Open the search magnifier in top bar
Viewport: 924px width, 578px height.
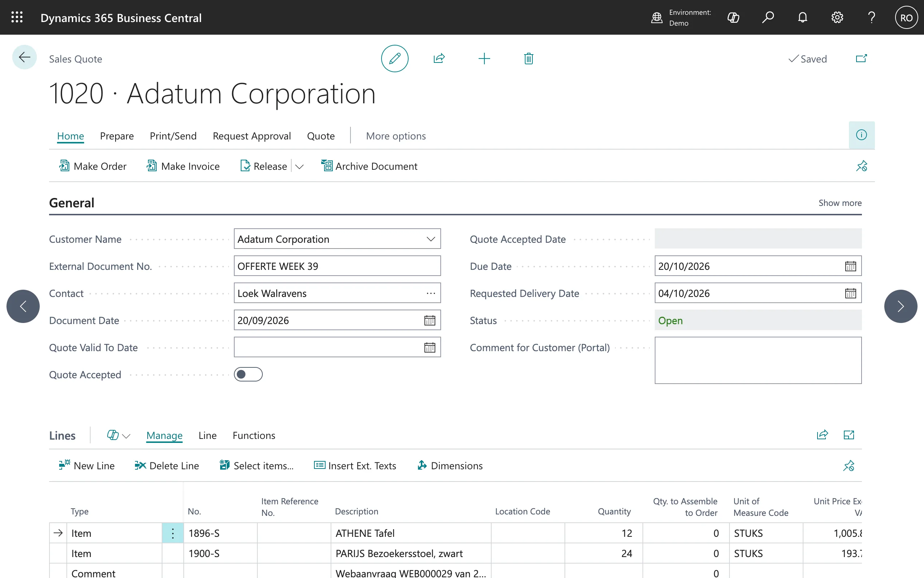[768, 18]
